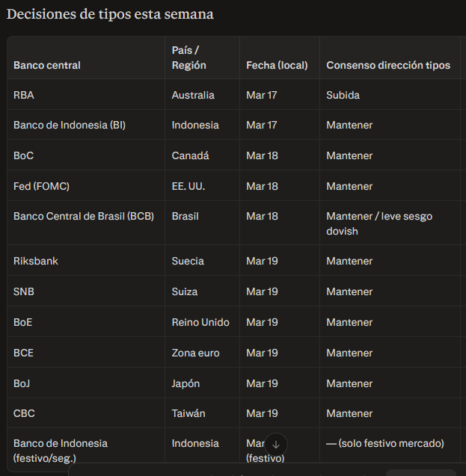Viewport: 466px width, 476px height.
Task: Click the RBA cell in the table
Action: point(24,95)
